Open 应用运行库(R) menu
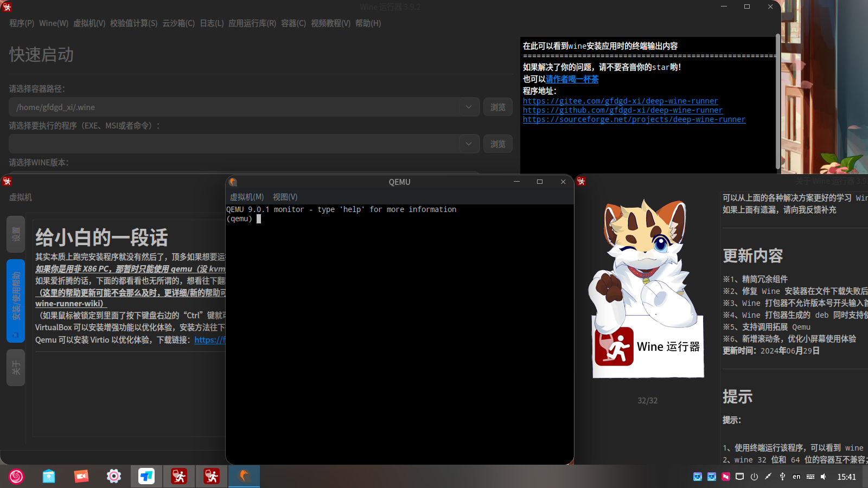This screenshot has width=868, height=488. coord(252,23)
